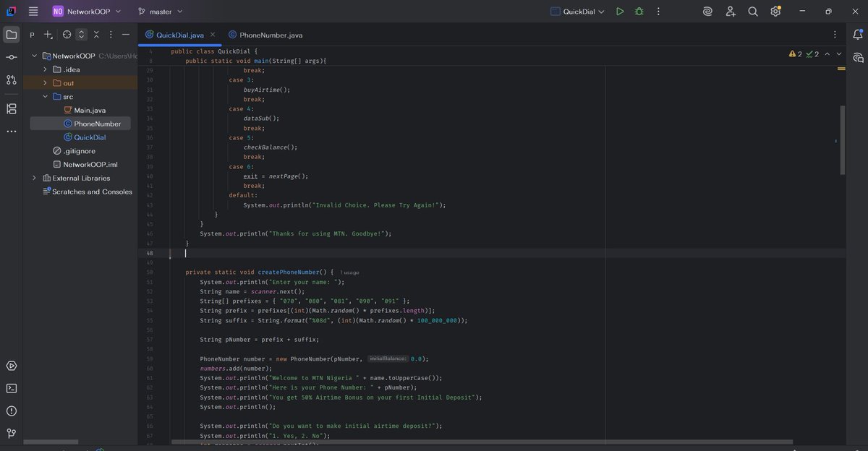
Task: Open the Services tool window
Action: pos(12,366)
